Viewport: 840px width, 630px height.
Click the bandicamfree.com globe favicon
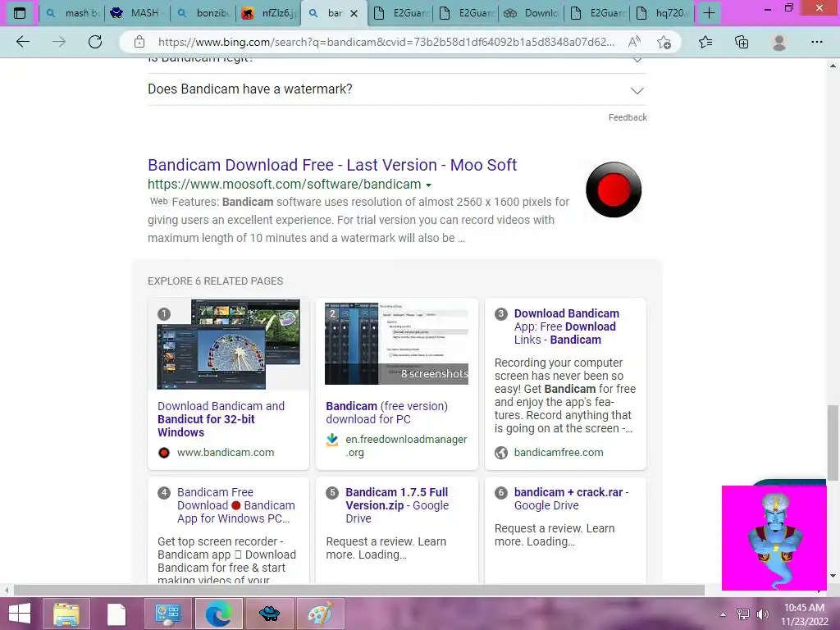(x=501, y=453)
